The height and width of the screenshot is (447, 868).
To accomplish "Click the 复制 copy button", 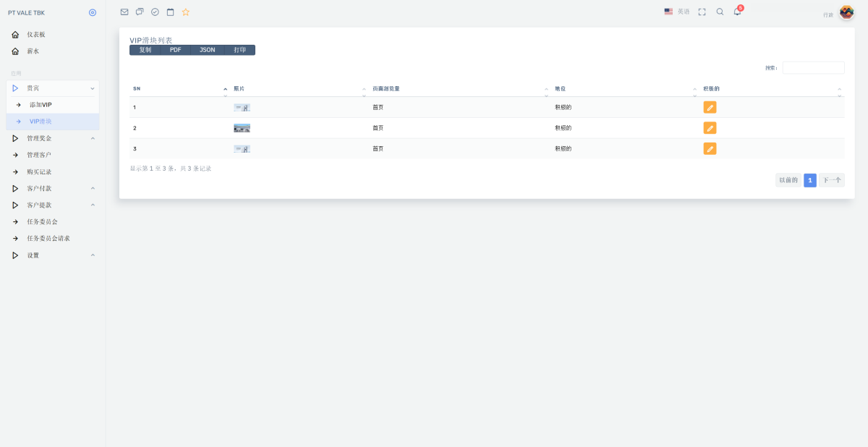I will click(145, 50).
